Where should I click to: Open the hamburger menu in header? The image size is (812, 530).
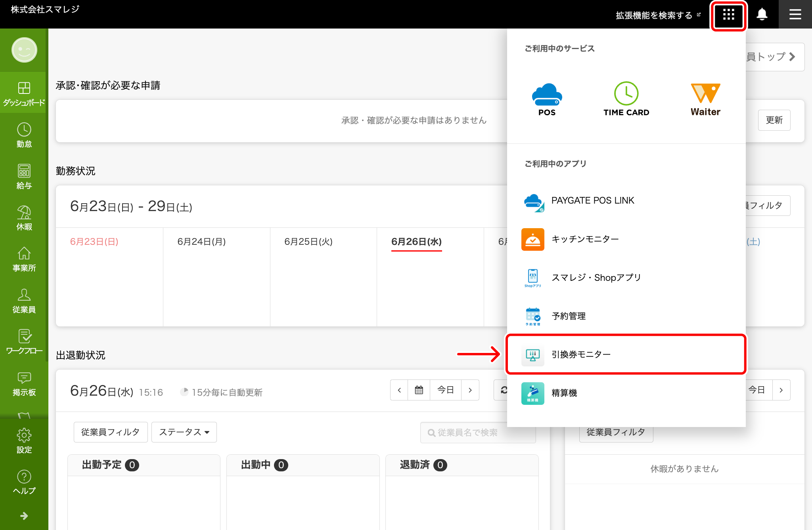795,15
